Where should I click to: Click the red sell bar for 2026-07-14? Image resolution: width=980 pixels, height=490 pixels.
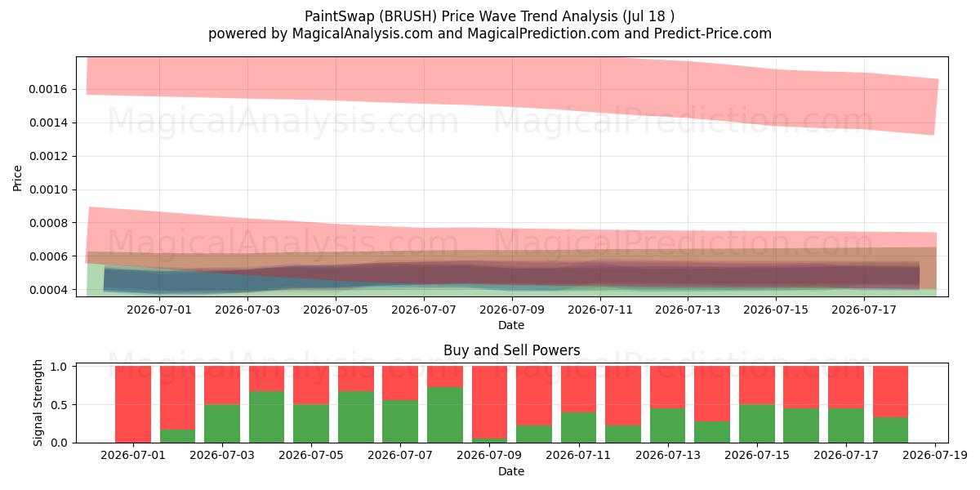712,394
